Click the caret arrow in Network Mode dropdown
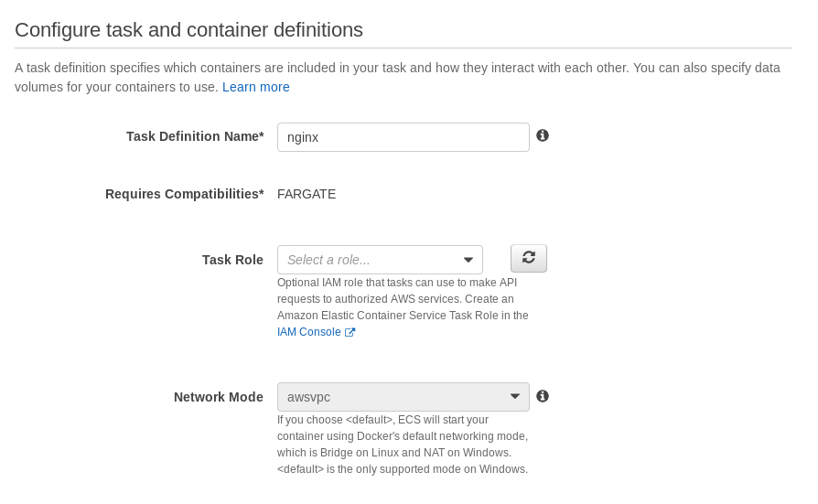Viewport: 818px width, 504px height. click(x=515, y=397)
